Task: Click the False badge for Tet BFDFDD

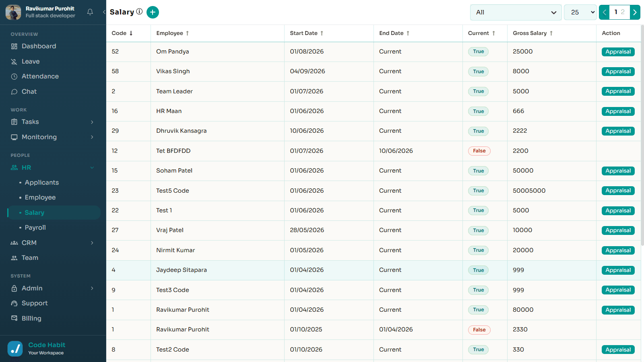Action: point(479,151)
